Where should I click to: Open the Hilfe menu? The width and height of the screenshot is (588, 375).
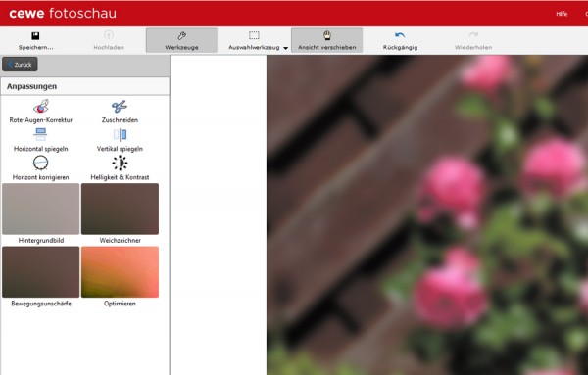562,14
